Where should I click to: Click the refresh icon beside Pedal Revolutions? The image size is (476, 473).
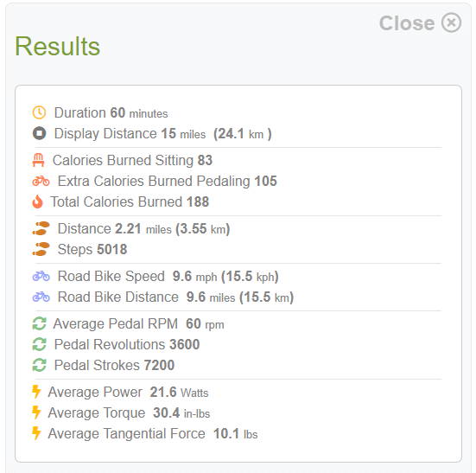pos(40,344)
